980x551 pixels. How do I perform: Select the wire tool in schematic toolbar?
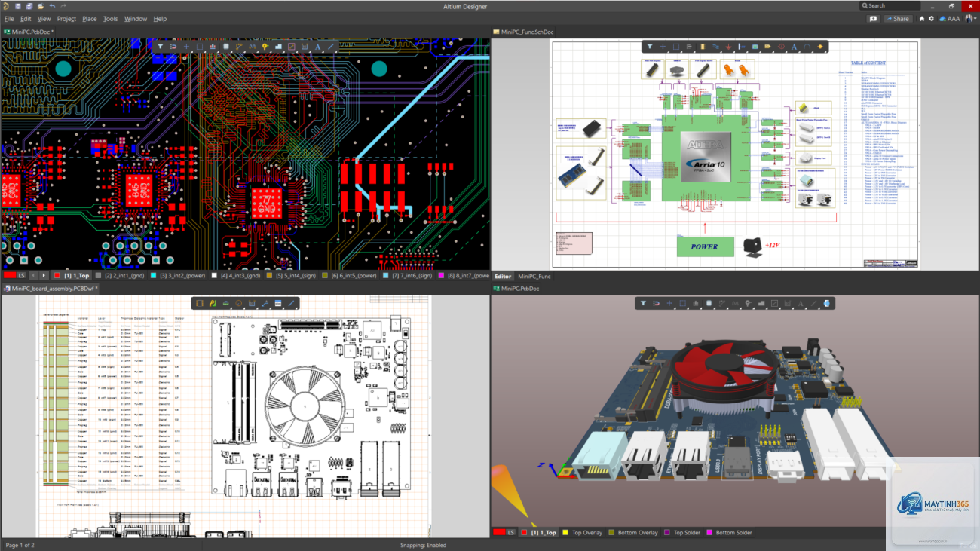coord(715,47)
